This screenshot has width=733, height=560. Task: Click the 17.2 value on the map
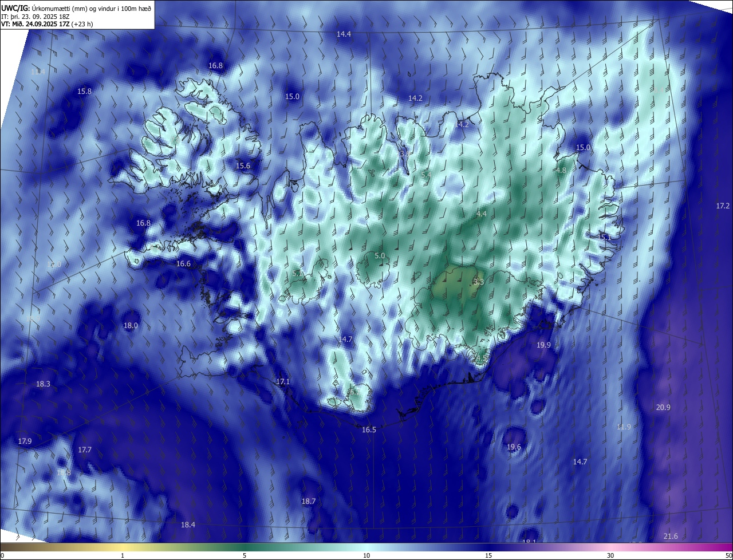723,206
